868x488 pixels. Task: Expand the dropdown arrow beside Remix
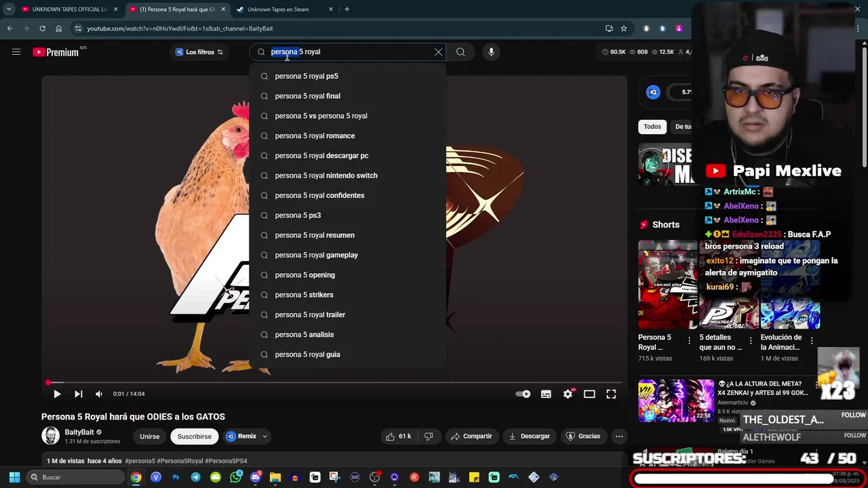tap(265, 436)
